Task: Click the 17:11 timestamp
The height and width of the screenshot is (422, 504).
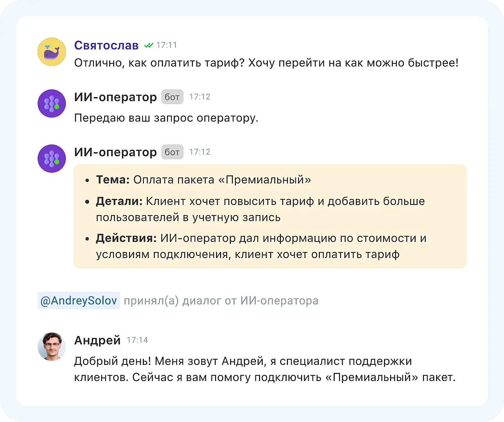Action: (167, 45)
